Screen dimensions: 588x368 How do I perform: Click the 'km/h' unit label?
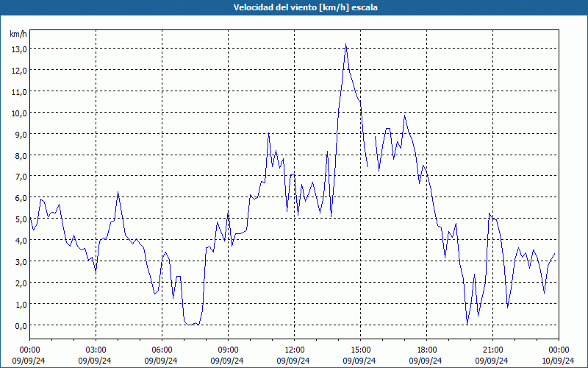click(18, 34)
